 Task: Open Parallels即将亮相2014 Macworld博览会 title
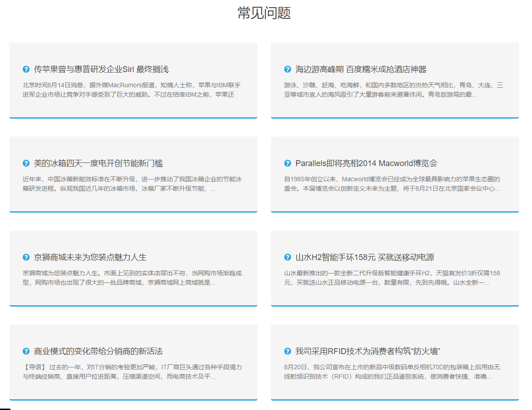pos(366,163)
